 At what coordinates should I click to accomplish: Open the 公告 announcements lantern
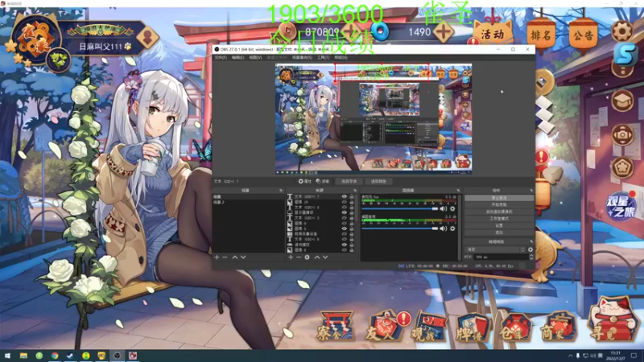(583, 35)
